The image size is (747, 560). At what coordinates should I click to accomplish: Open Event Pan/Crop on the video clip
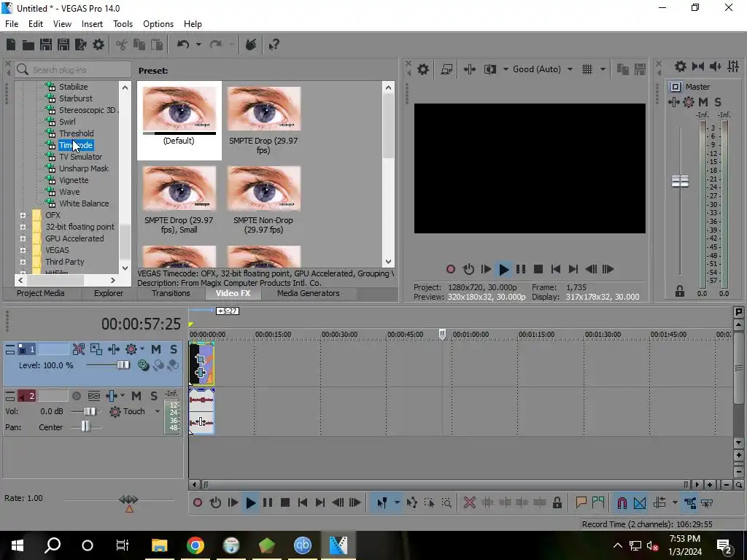(x=201, y=359)
